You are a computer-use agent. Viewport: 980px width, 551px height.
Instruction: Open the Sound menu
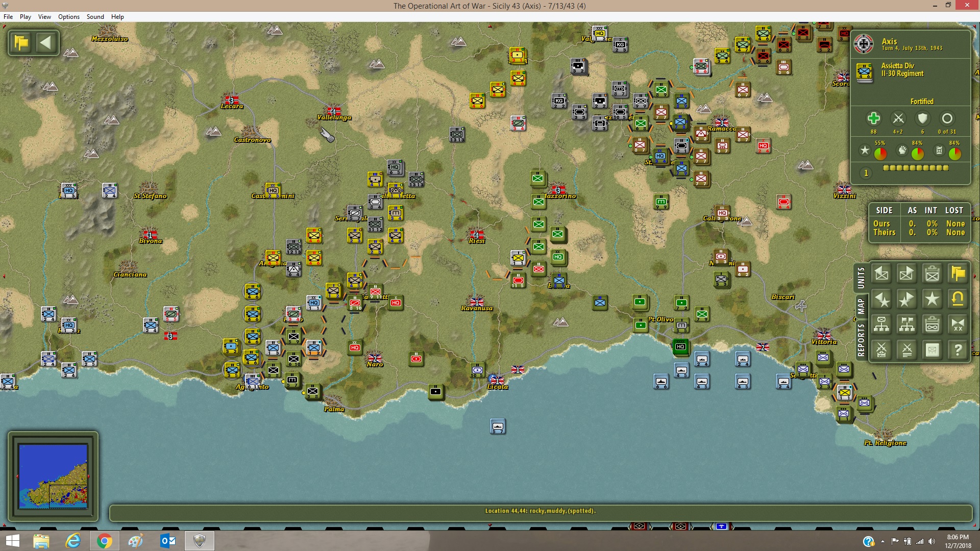95,17
